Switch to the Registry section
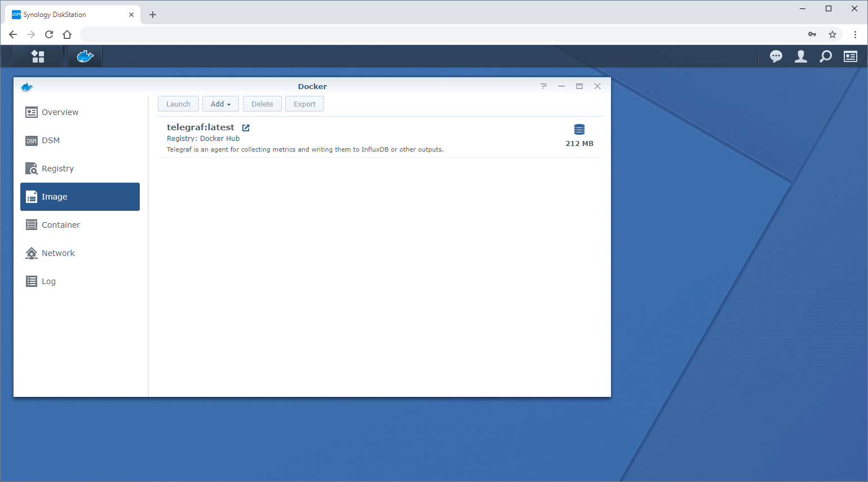The height and width of the screenshot is (482, 868). pyautogui.click(x=80, y=169)
